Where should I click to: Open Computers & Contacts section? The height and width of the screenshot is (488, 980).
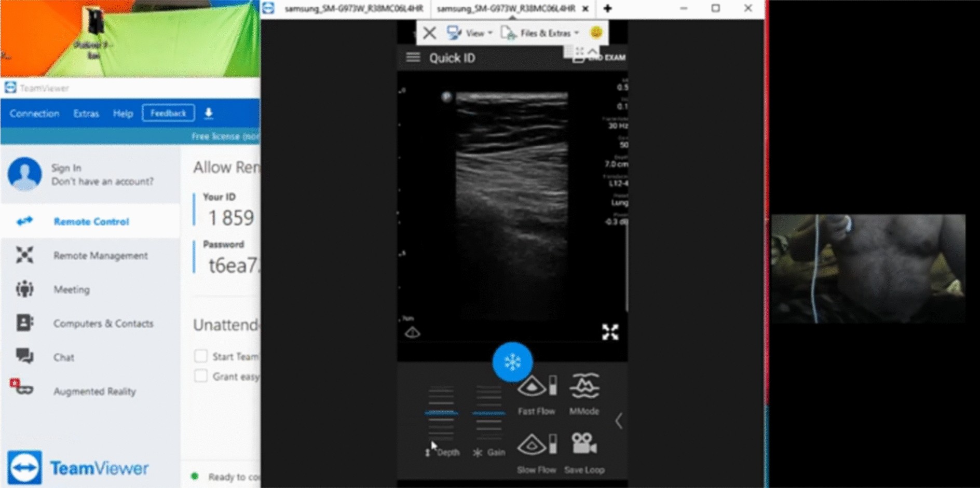pos(90,324)
